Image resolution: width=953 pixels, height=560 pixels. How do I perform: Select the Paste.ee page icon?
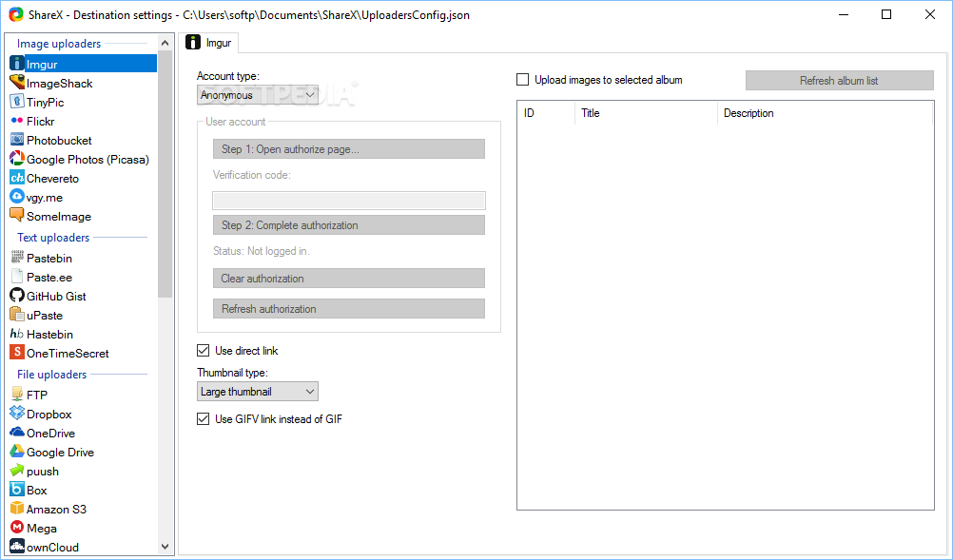tap(17, 277)
